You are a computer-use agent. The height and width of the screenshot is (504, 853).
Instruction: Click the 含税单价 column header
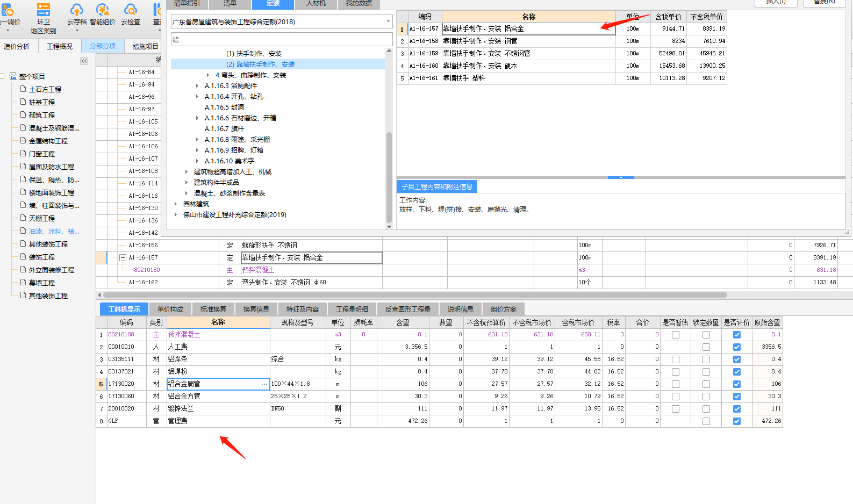pos(668,17)
